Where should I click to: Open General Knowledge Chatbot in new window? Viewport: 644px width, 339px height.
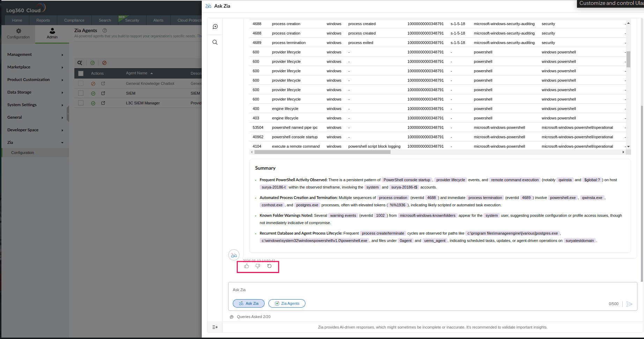coord(103,83)
